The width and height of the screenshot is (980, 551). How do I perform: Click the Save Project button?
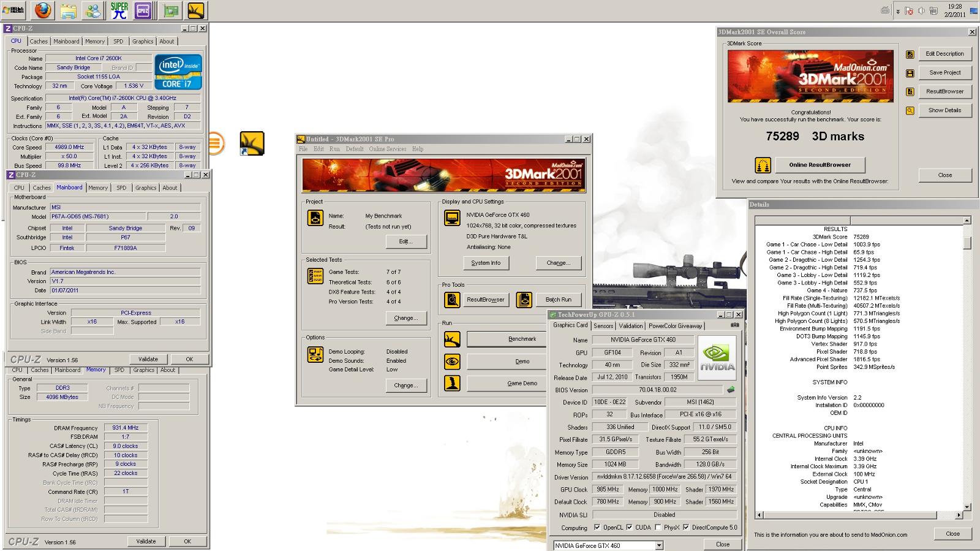point(944,72)
